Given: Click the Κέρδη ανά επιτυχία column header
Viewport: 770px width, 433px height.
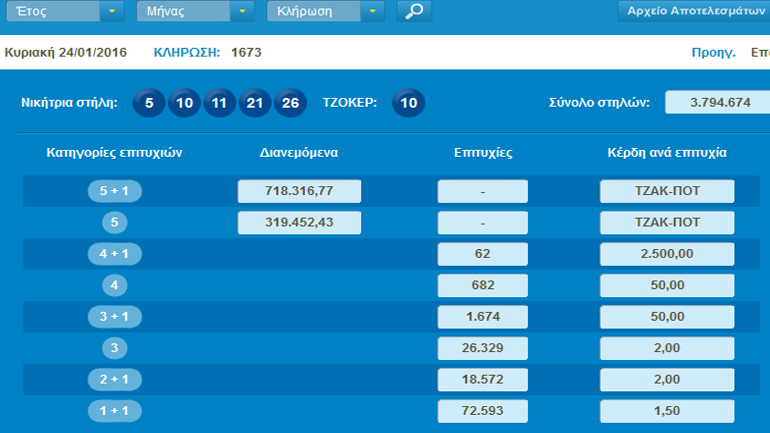Looking at the screenshot, I should point(667,153).
